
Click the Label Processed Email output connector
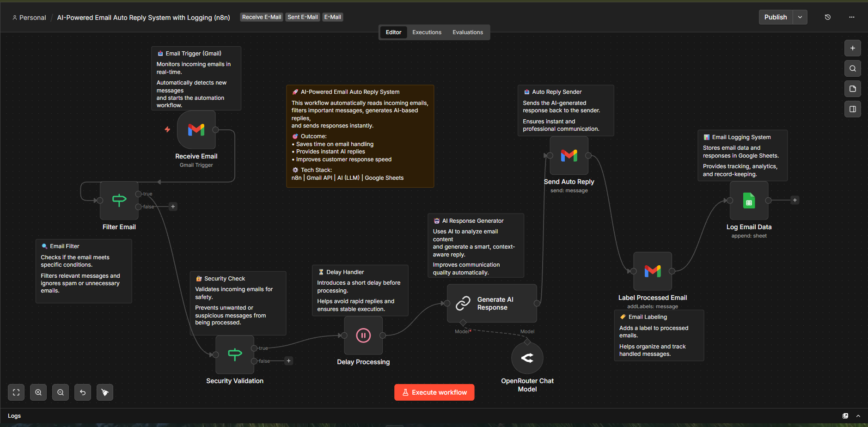672,271
